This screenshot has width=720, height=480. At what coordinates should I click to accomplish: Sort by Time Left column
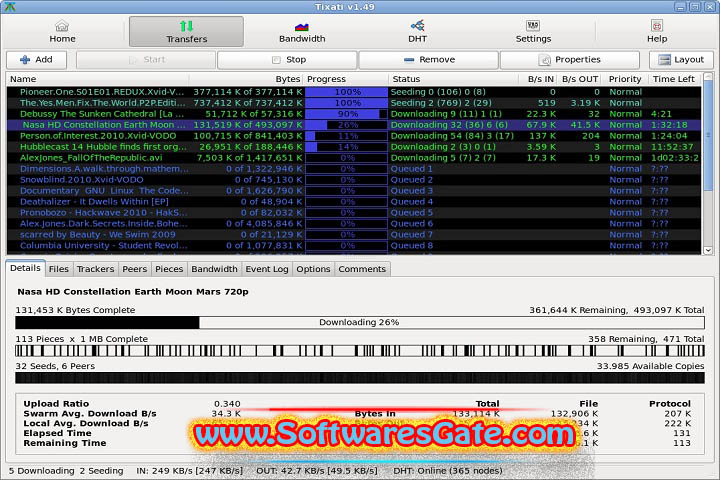(674, 79)
